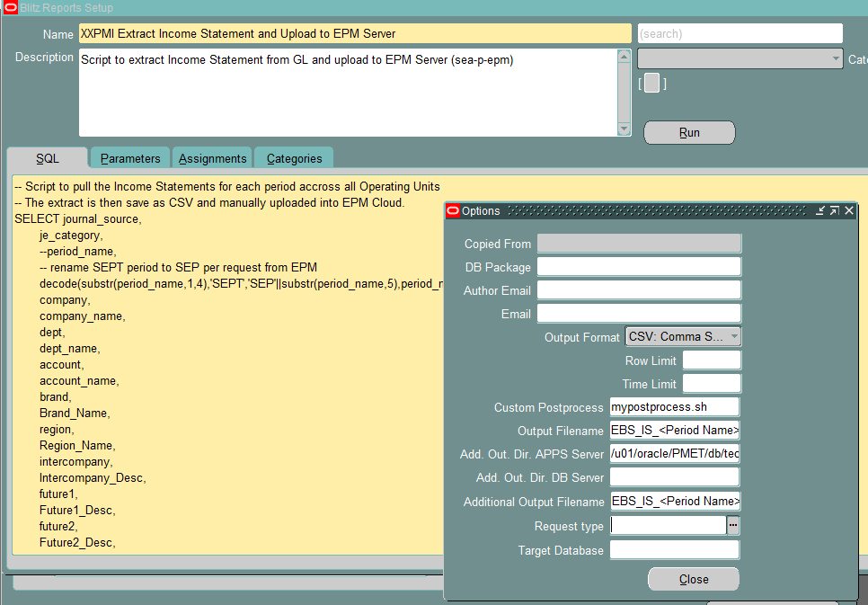The width and height of the screenshot is (868, 605).
Task: Click the Options window minimize icon
Action: (820, 210)
